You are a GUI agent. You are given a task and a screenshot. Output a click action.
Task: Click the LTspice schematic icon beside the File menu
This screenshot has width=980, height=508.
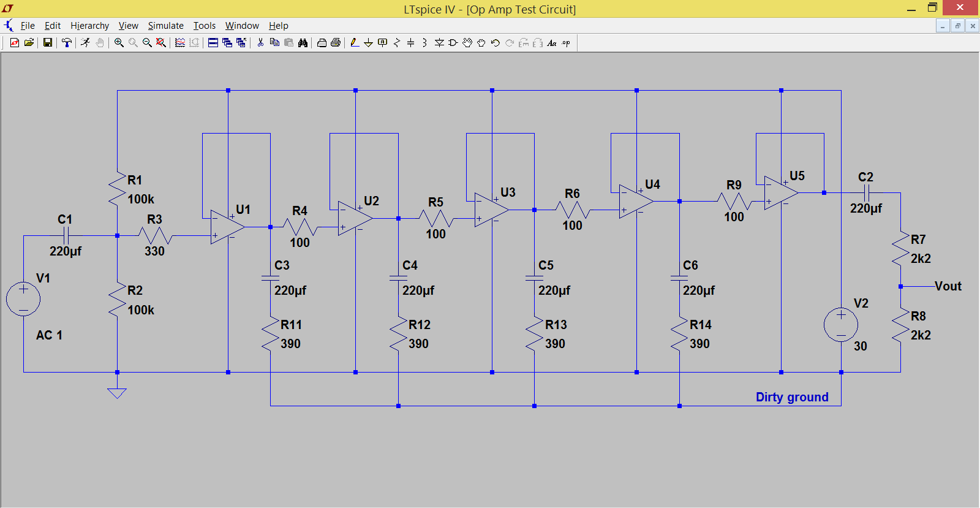click(9, 26)
